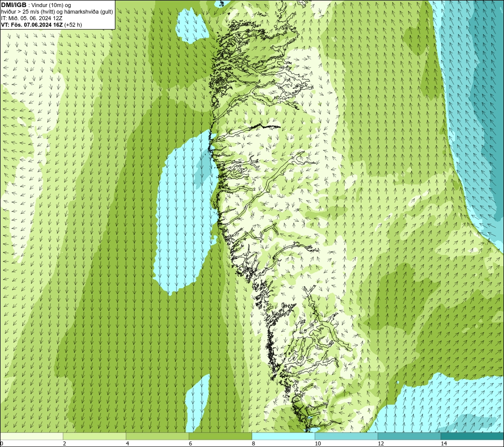Image resolution: width=504 pixels, height=447 pixels.
Task: Select the 6–8 m/s darkest green band
Action: [x=221, y=436]
